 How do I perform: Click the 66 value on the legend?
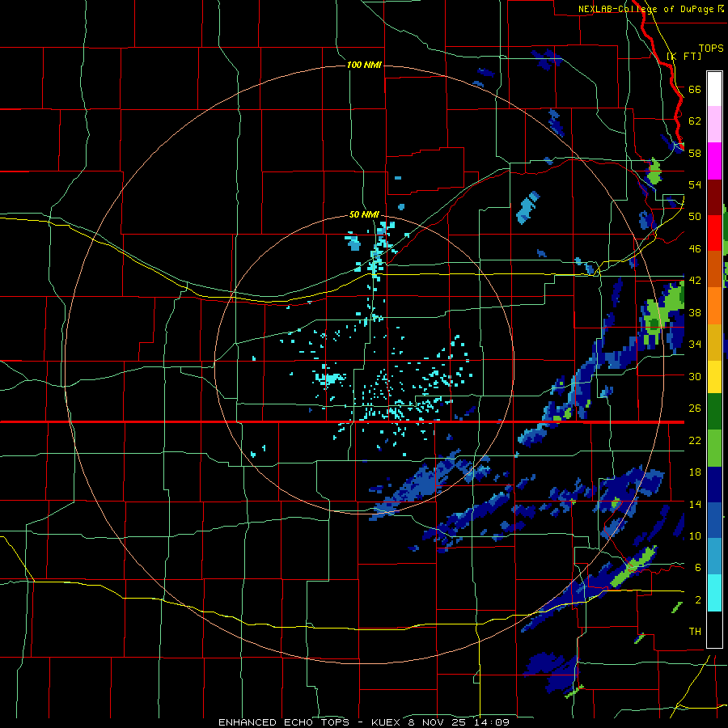[x=695, y=89]
